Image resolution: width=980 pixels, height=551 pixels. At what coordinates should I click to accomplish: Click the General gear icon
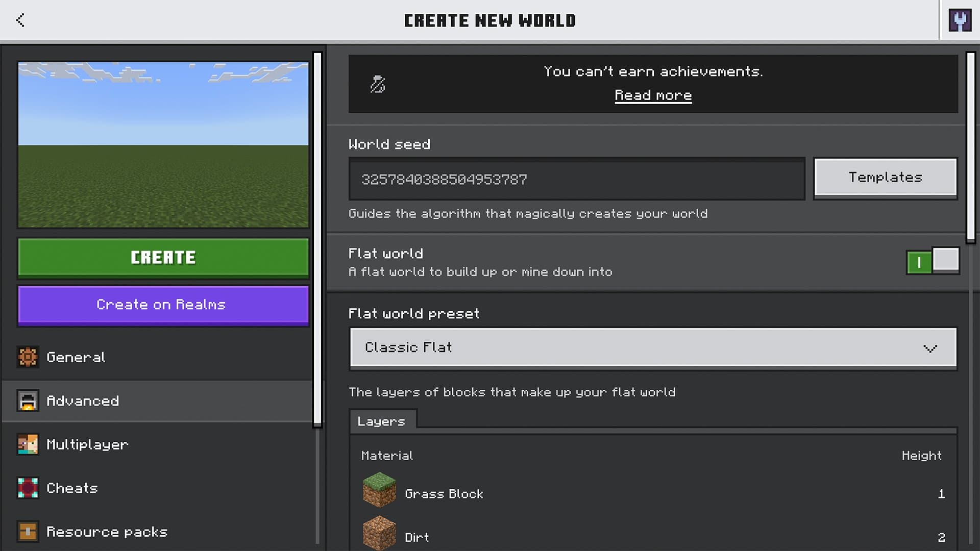click(28, 357)
